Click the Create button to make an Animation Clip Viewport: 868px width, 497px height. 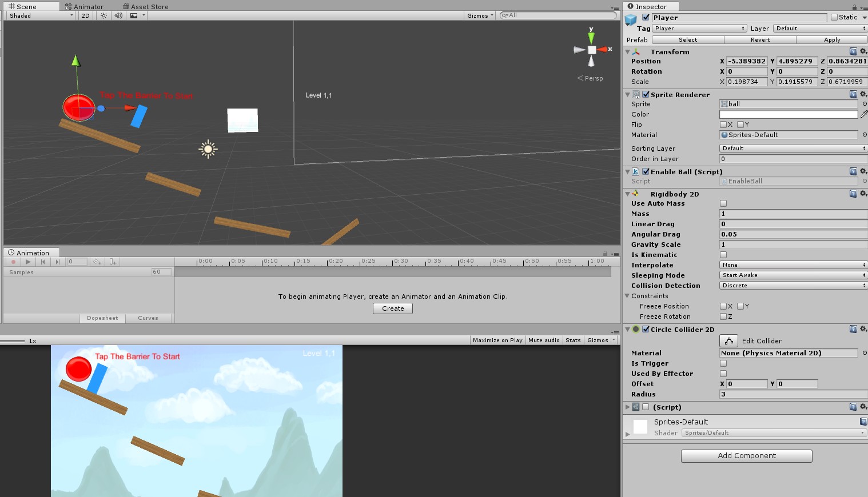(x=392, y=308)
